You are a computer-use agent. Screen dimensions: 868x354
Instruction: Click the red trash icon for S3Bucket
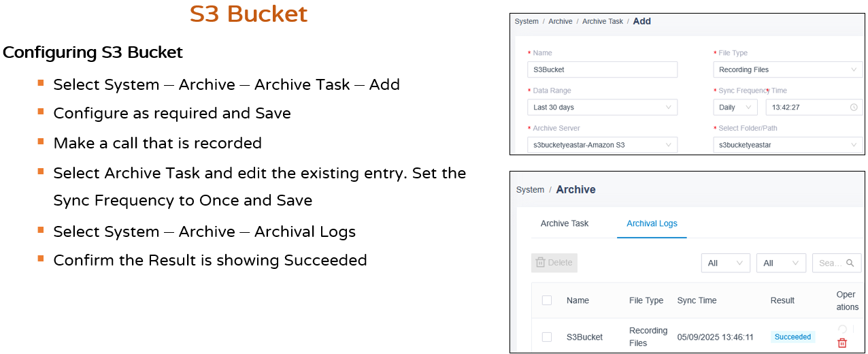(842, 343)
